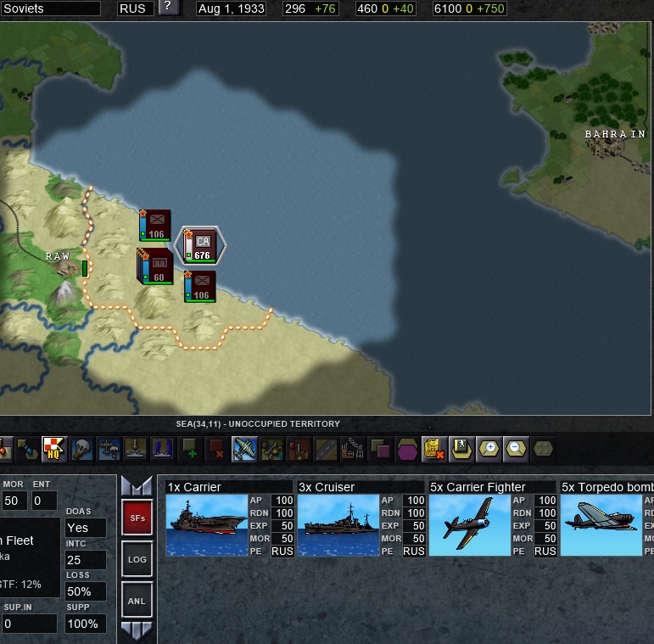Click the bomber with fuel can icon
The height and width of the screenshot is (644, 654).
point(272,449)
